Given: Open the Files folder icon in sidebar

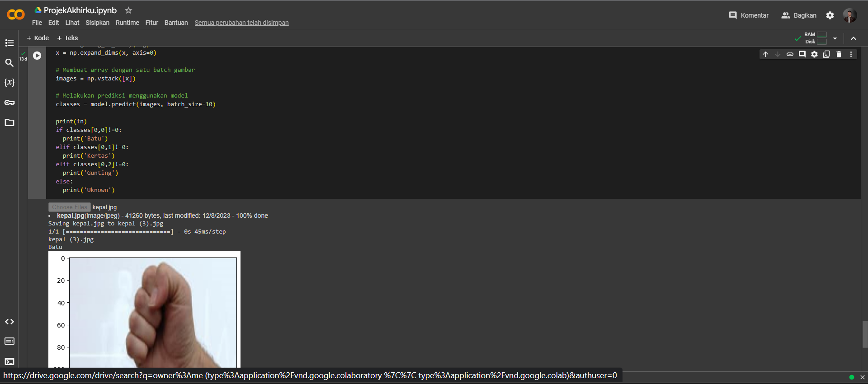Looking at the screenshot, I should coord(9,123).
